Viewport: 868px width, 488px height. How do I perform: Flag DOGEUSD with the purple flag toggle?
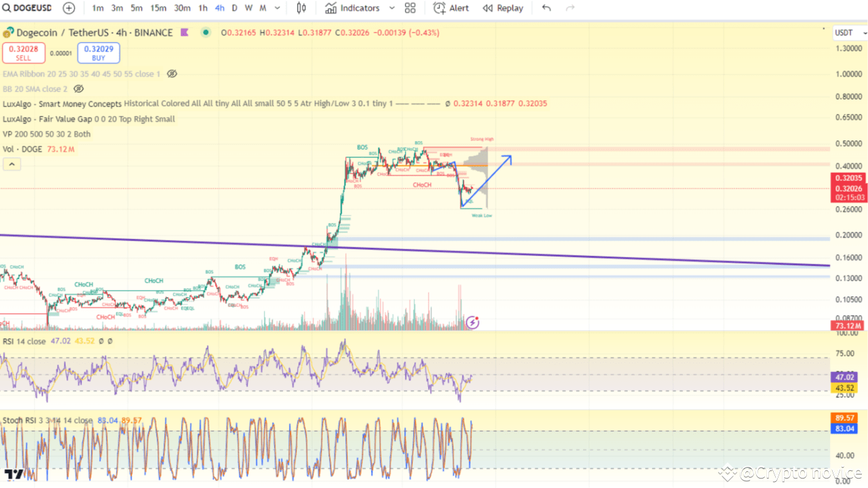point(184,32)
